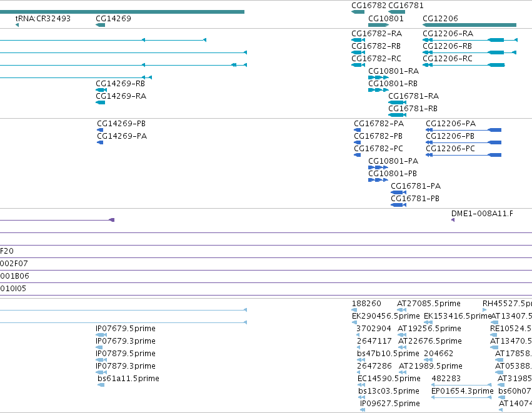Click transcript CG14269-RB label
Image resolution: width=532 pixels, height=413 pixels.
click(x=121, y=84)
